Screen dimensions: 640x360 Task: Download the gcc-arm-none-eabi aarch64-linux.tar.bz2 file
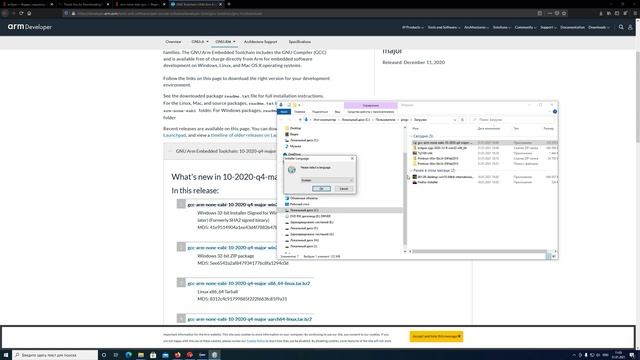coord(249,319)
